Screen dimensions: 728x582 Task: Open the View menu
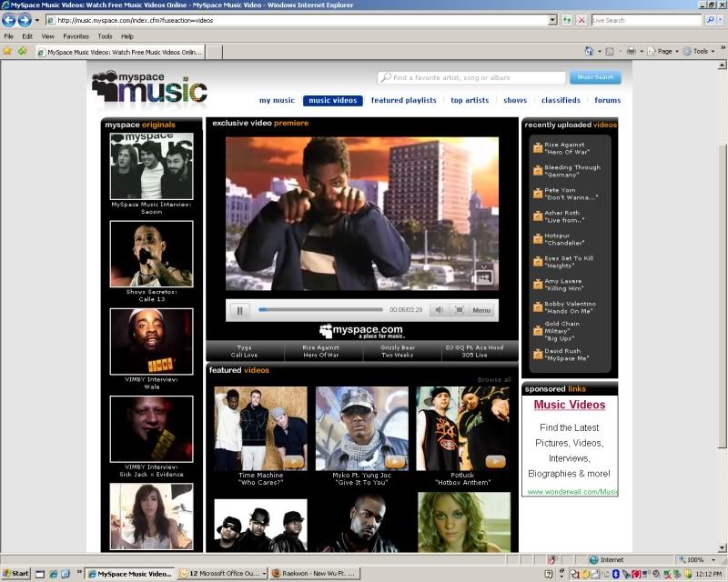pyautogui.click(x=48, y=36)
